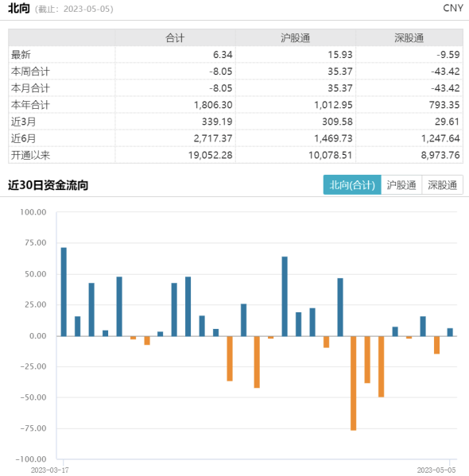Select the 近3月 row label
The height and width of the screenshot is (476, 469).
(23, 122)
